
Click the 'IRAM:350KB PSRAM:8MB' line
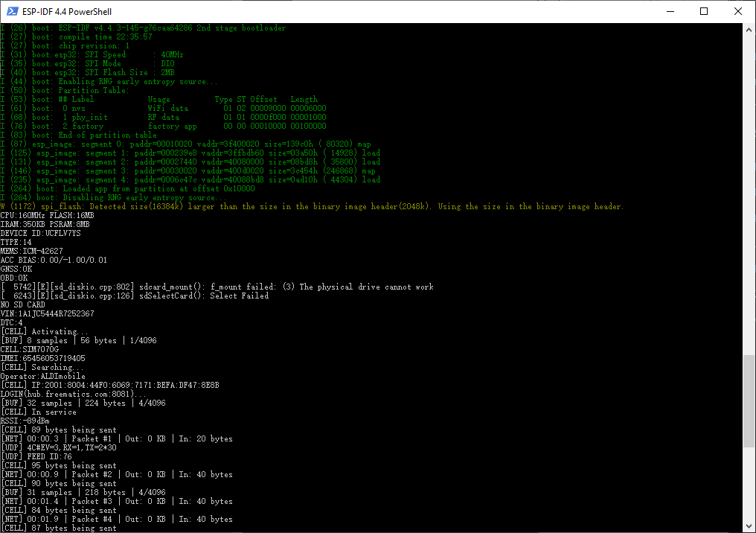point(45,224)
